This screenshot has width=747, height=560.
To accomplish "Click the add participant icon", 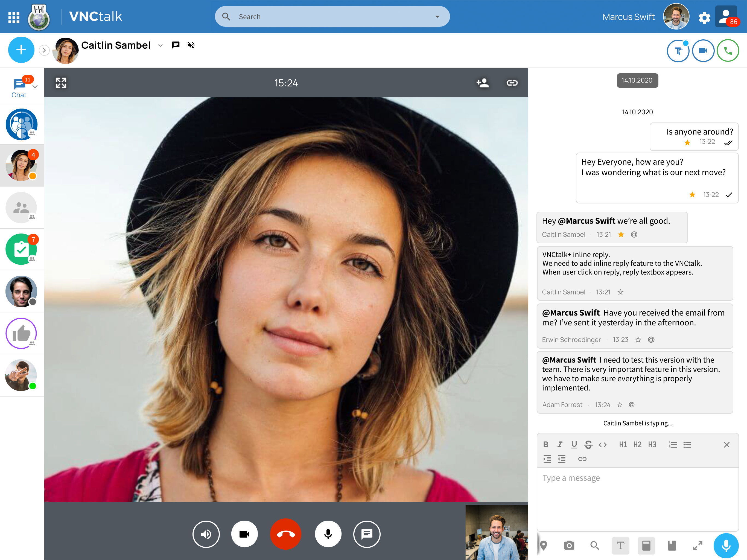I will pos(482,83).
